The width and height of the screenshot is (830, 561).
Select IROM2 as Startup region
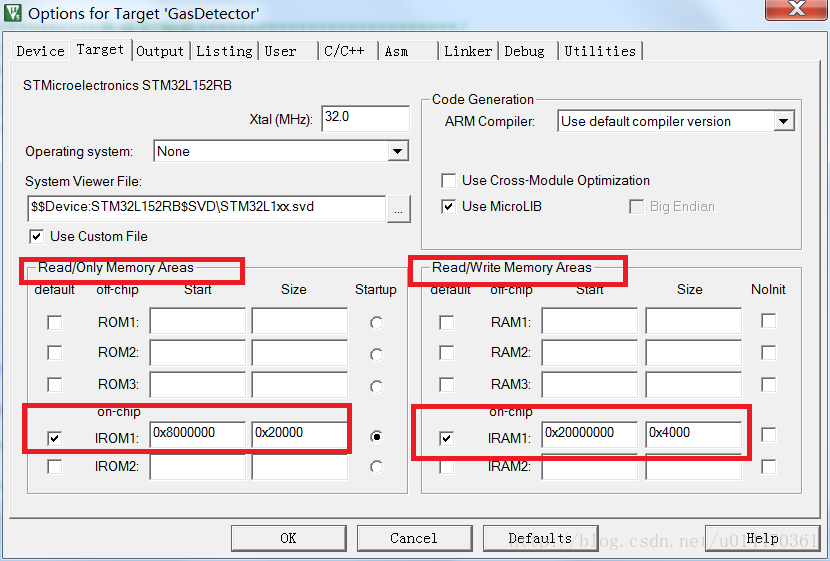pyautogui.click(x=376, y=467)
